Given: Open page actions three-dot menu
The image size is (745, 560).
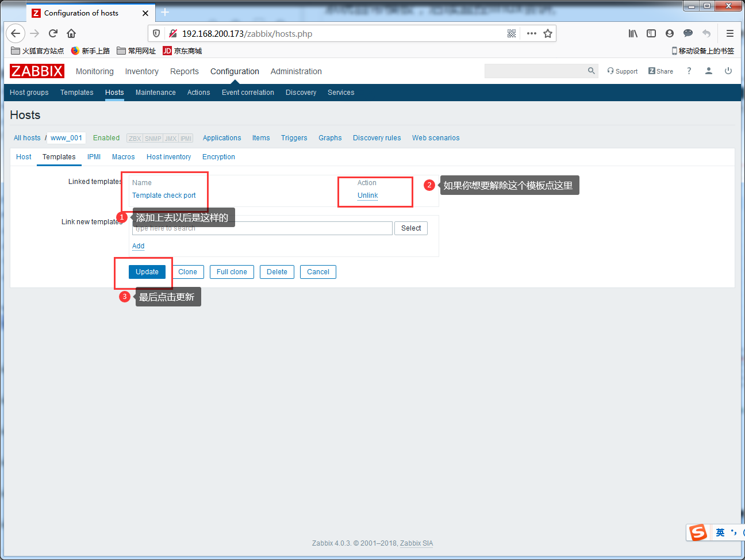Looking at the screenshot, I should 532,33.
